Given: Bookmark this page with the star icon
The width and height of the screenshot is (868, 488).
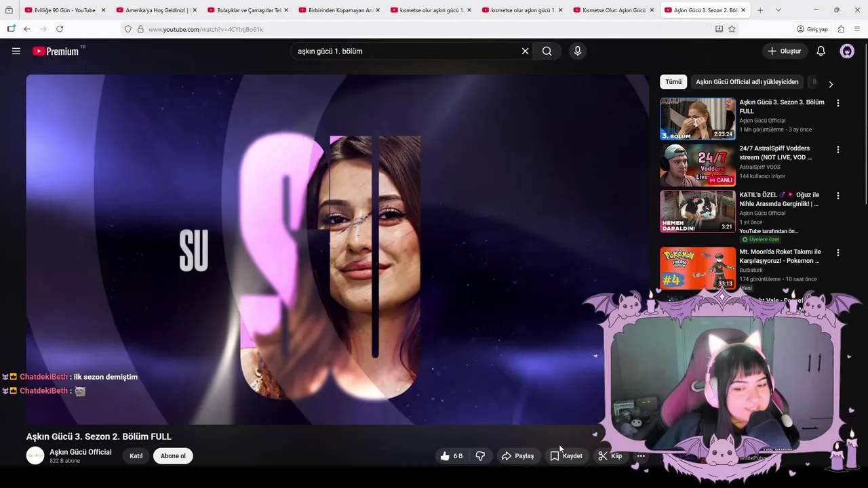Looking at the screenshot, I should click(x=732, y=29).
